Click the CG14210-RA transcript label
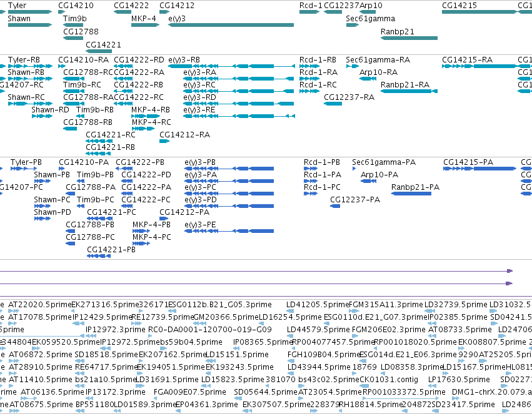532x414 pixels. point(84,60)
